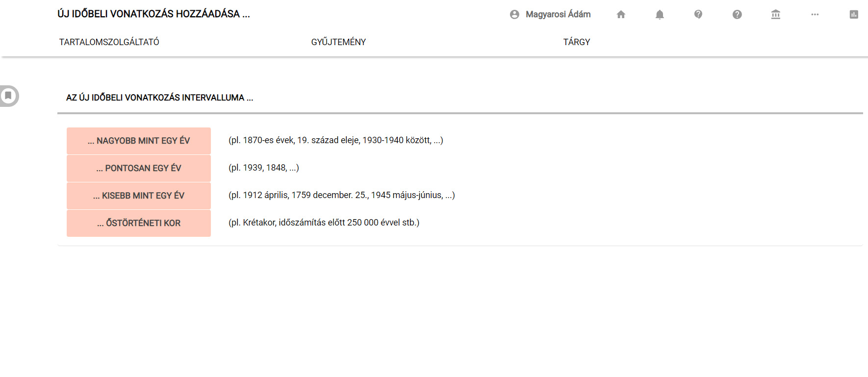Click the round question mark help icon
The width and height of the screenshot is (868, 377).
tap(737, 15)
